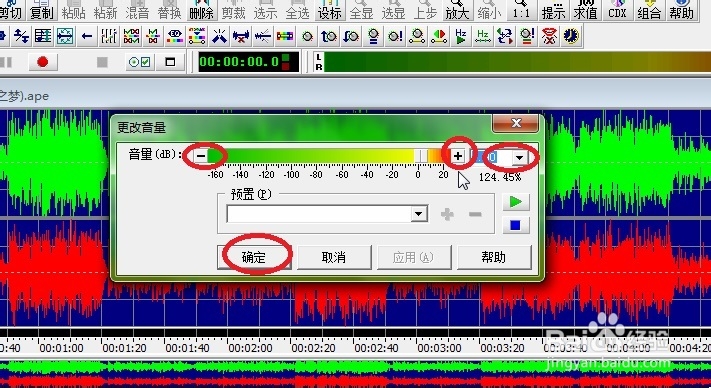Image resolution: width=711 pixels, height=388 pixels.
Task: Open the volume dB value dropdown arrow
Action: coord(519,157)
